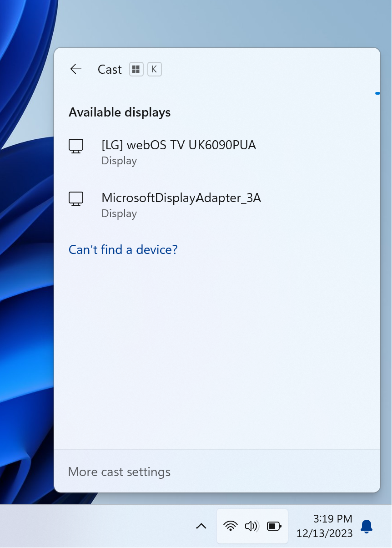Image resolution: width=392 pixels, height=548 pixels.
Task: Click the blue searching progress indicator
Action: [x=377, y=93]
